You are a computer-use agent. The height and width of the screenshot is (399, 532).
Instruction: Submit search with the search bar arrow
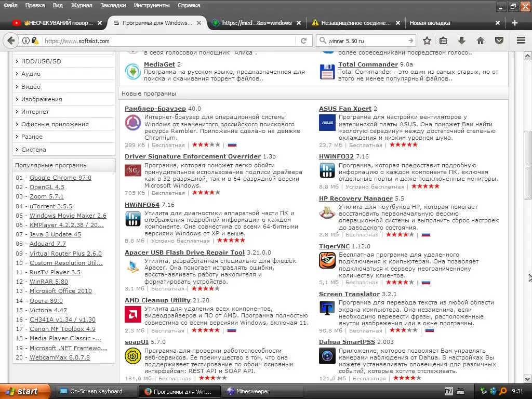click(410, 41)
